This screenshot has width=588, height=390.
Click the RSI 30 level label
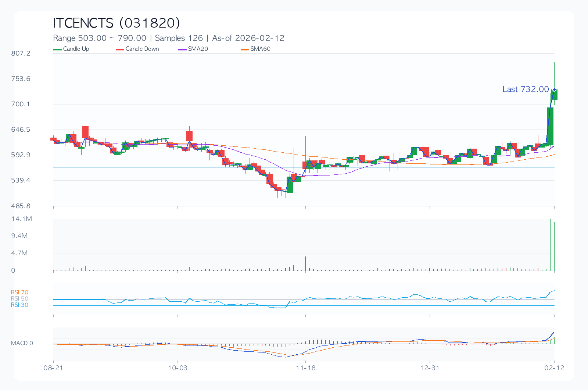coord(19,305)
